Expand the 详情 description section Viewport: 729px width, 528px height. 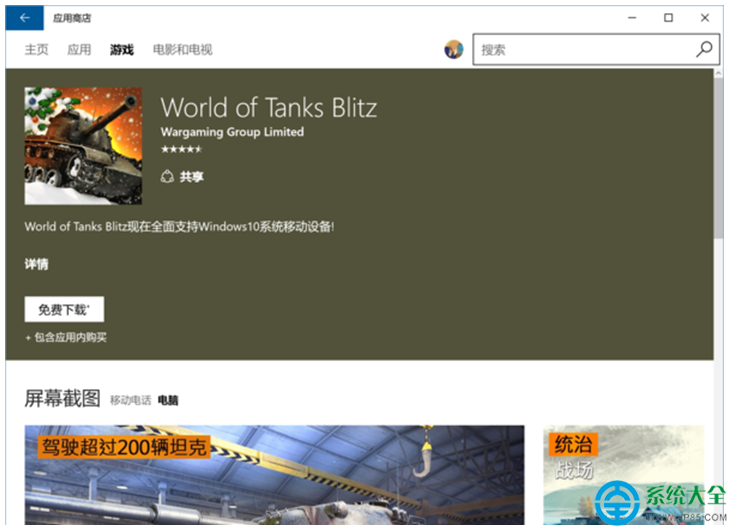click(36, 265)
